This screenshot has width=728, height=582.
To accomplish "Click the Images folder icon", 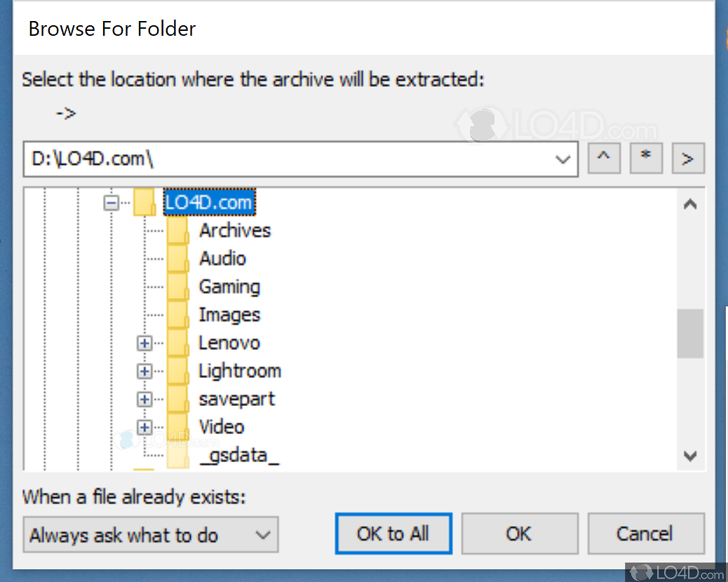I will point(178,316).
